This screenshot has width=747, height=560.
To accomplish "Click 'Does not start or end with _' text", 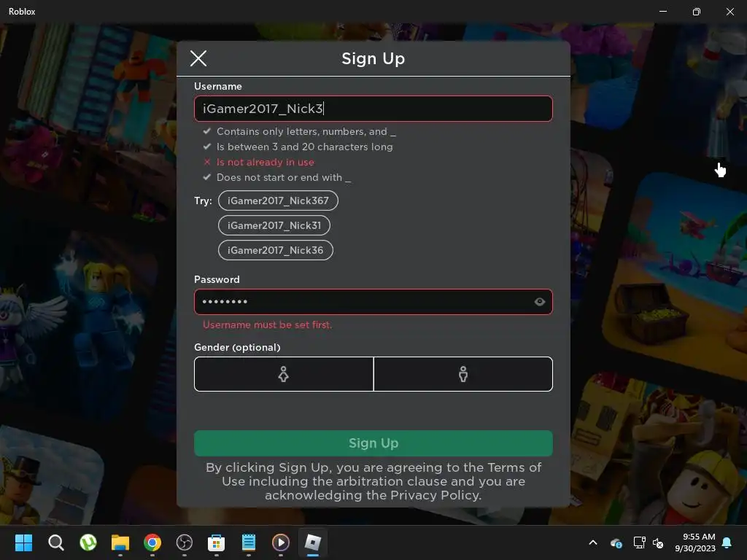I will (x=284, y=177).
